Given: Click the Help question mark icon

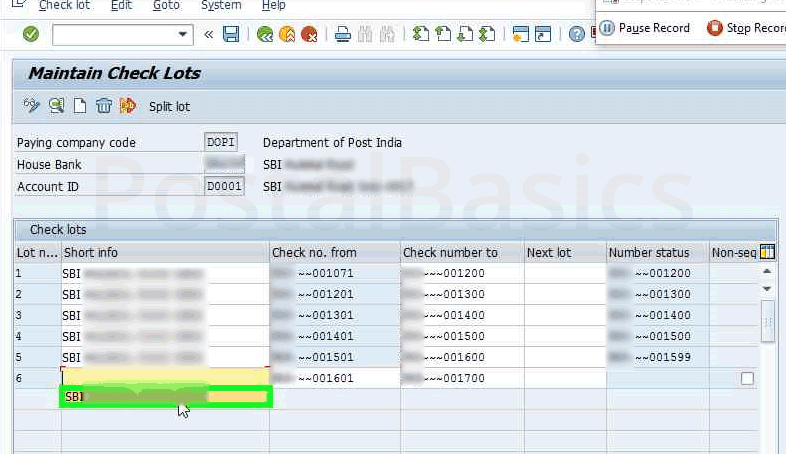Looking at the screenshot, I should pos(577,34).
